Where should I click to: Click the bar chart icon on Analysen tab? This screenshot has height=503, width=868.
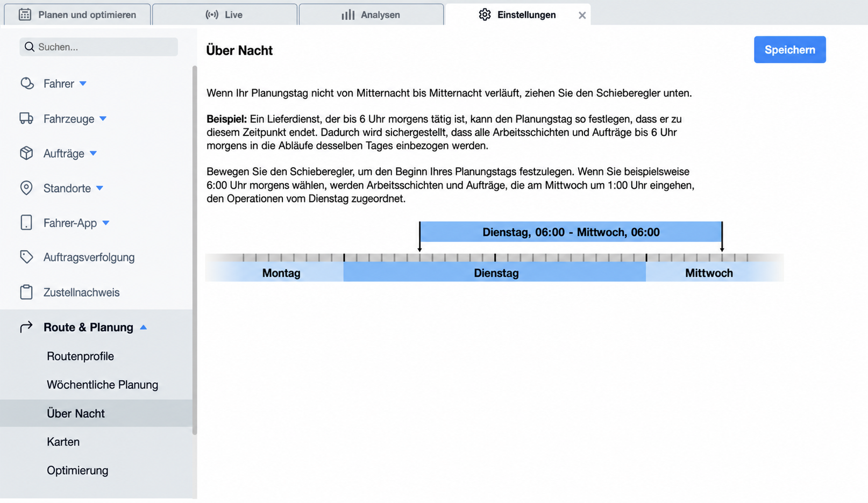(348, 15)
